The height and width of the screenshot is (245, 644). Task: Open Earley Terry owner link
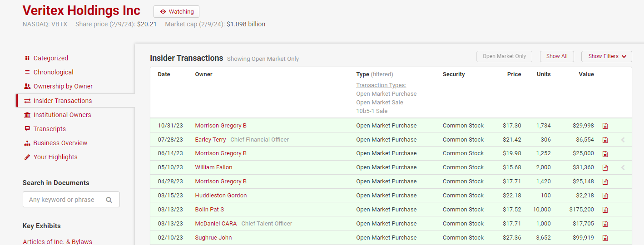tap(210, 140)
